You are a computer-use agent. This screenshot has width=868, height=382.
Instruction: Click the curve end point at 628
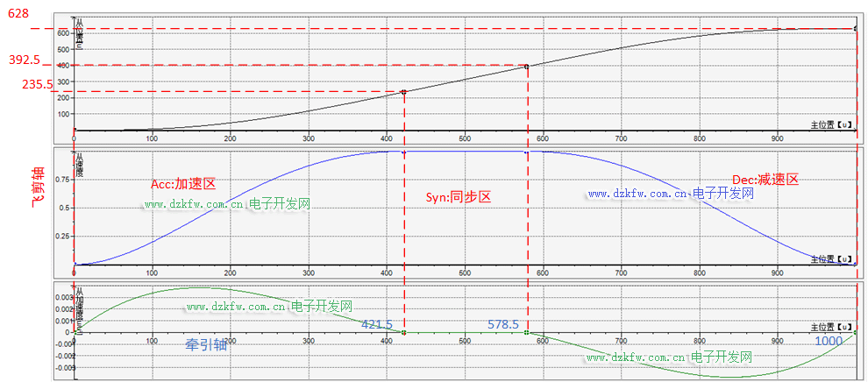(856, 29)
